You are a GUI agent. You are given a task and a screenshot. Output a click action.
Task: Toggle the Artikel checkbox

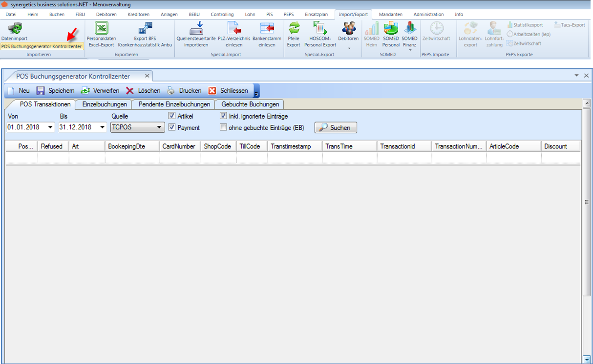[172, 116]
